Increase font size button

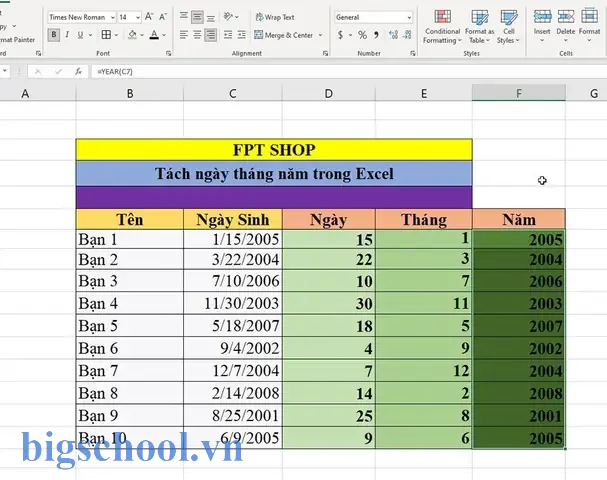click(149, 17)
